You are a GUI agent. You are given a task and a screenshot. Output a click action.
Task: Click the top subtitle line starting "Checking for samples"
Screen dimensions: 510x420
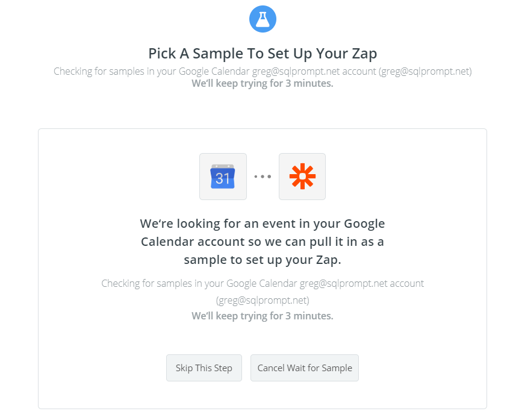coord(263,71)
